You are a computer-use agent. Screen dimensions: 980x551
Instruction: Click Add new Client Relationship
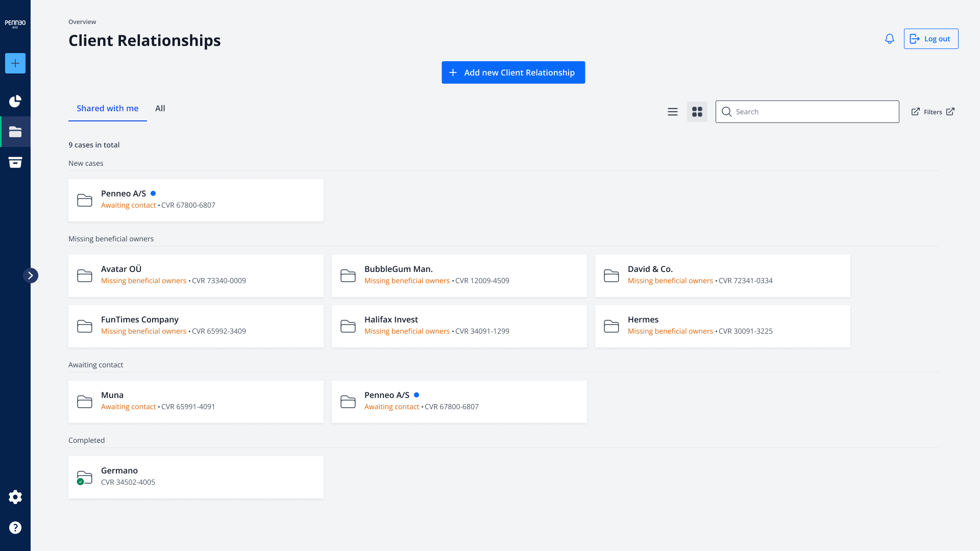(x=513, y=72)
